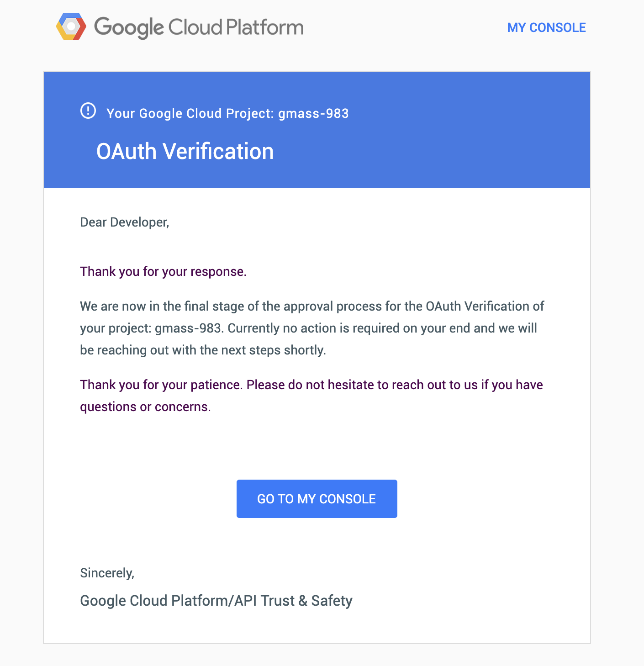Click "gmass-983" inside the body paragraph

(188, 328)
